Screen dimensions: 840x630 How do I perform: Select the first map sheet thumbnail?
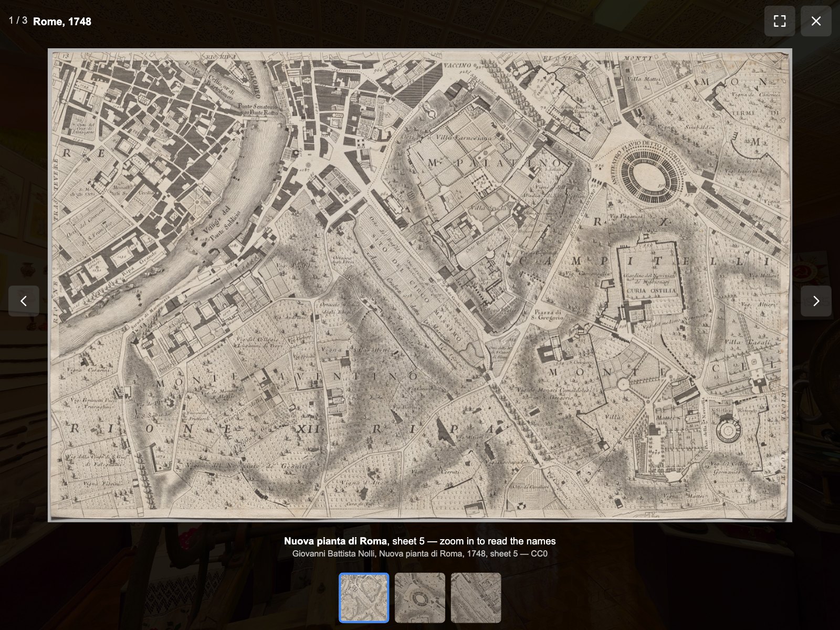[364, 597]
